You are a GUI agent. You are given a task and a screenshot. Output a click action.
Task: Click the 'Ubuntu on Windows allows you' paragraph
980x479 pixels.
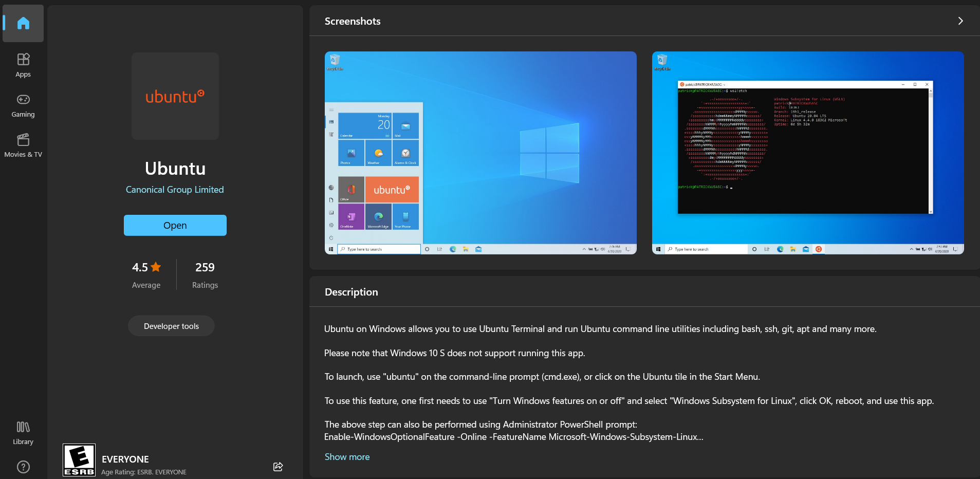tap(600, 329)
